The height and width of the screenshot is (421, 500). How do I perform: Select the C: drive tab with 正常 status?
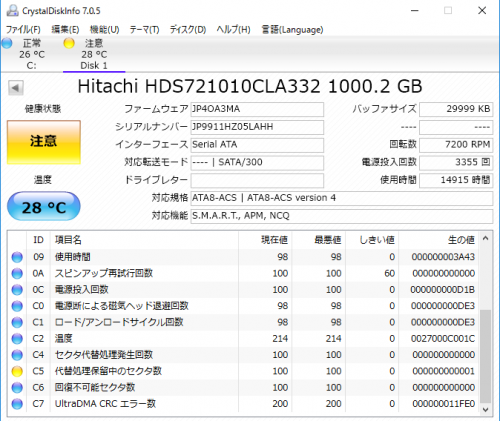[32, 54]
